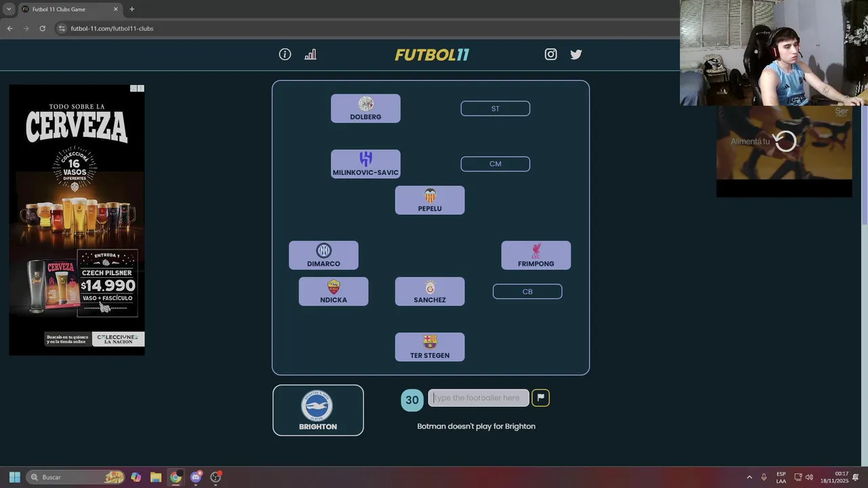Replay the video ad on the right
Viewport: 868px width, 488px height.
[785, 141]
